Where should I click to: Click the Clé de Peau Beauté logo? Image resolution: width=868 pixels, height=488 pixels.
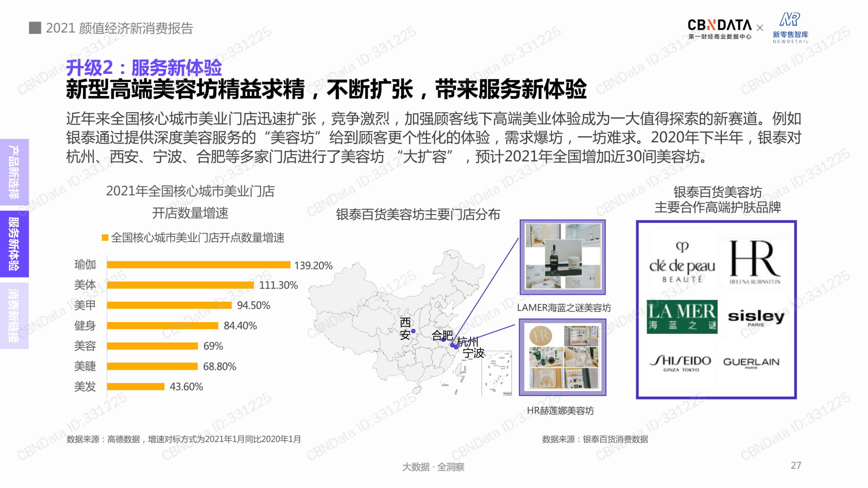tap(682, 262)
